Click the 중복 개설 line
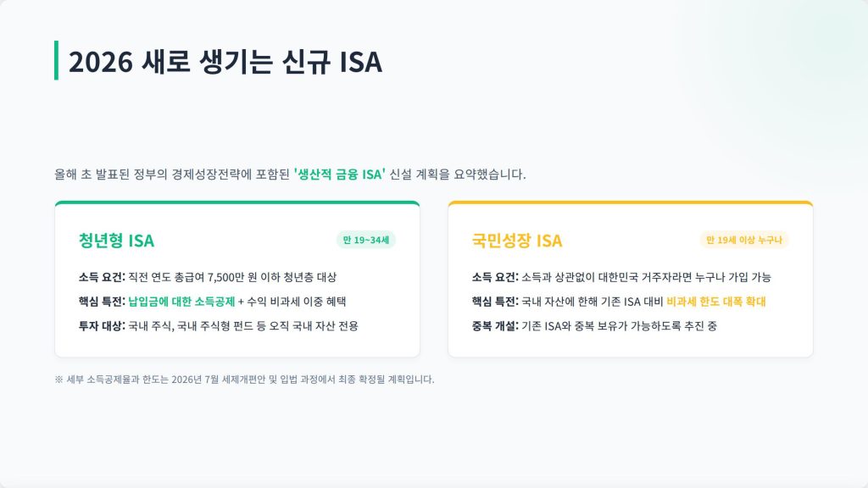The width and height of the screenshot is (868, 488). (594, 326)
